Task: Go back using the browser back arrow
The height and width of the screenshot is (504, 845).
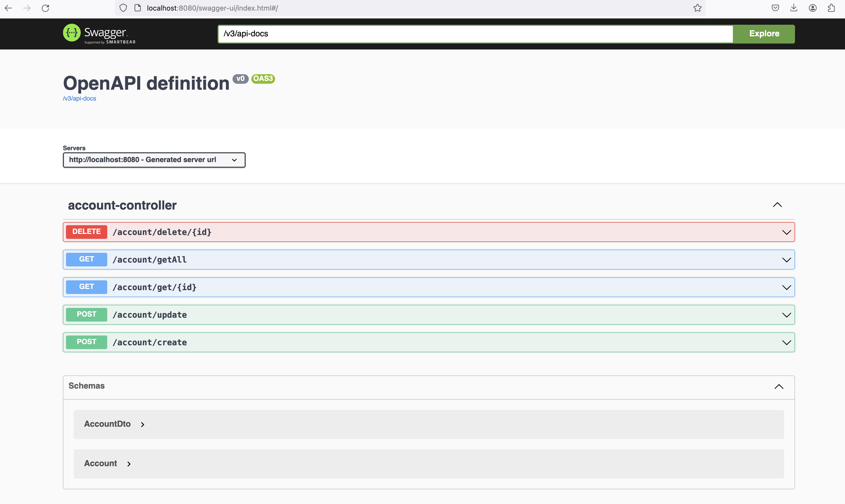Action: pos(8,8)
